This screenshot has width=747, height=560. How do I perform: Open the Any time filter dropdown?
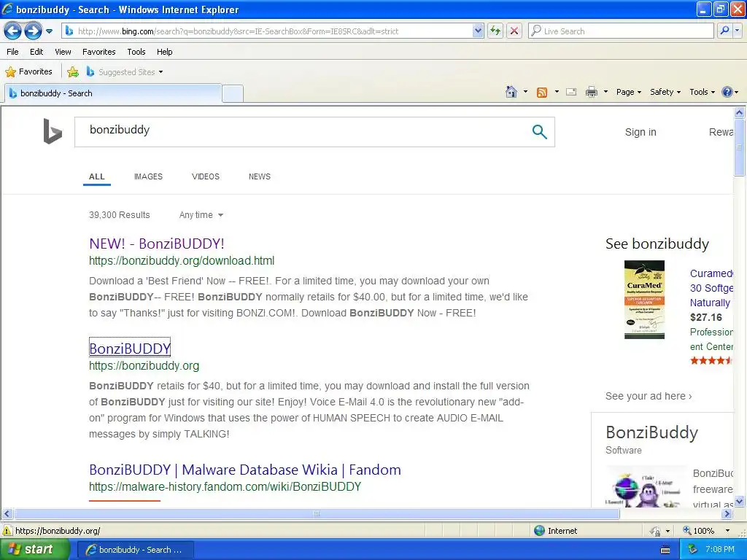[x=201, y=215]
